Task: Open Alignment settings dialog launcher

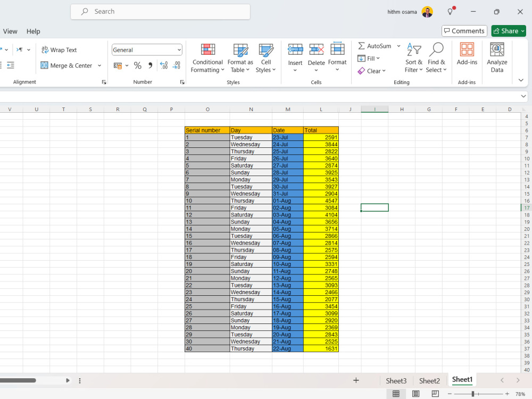Action: (104, 82)
